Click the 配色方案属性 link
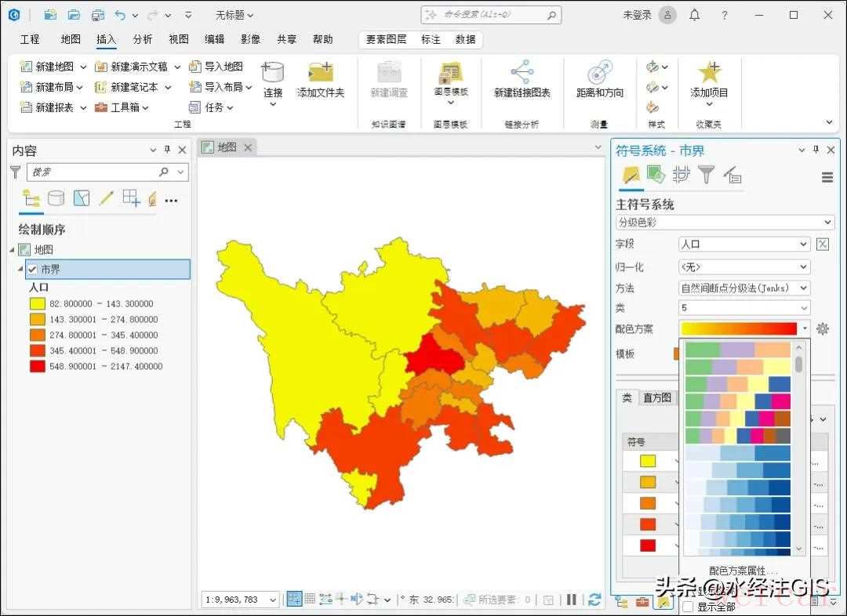Viewport: 847px width, 616px height. pos(743,571)
